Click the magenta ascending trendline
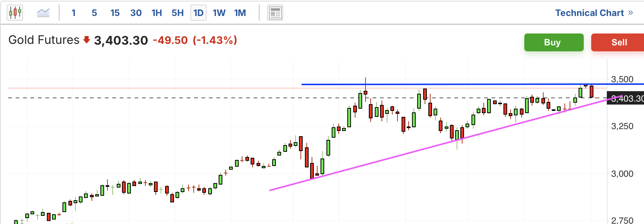This screenshot has width=644, height=224. 446,143
